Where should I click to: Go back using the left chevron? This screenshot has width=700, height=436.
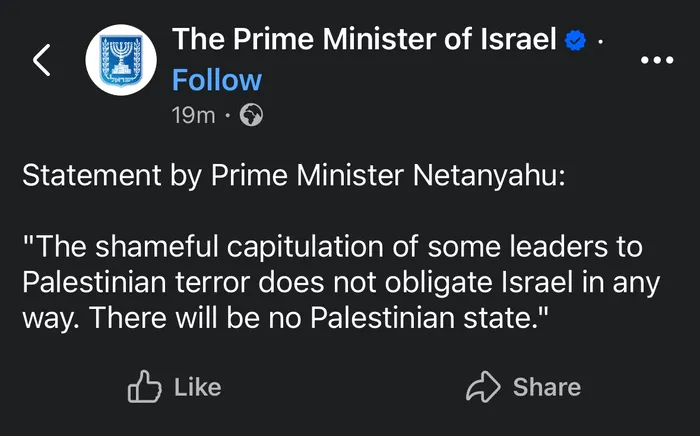(x=41, y=62)
